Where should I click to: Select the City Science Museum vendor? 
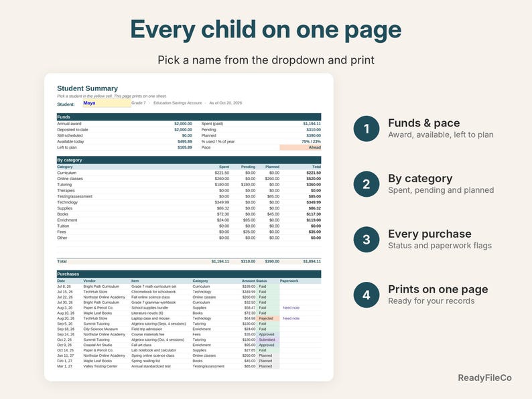[101, 329]
